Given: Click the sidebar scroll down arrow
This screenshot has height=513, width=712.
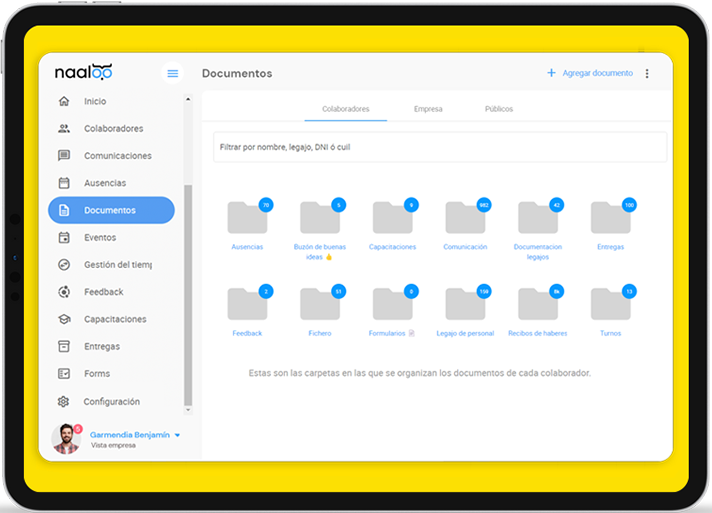Looking at the screenshot, I should [188, 409].
